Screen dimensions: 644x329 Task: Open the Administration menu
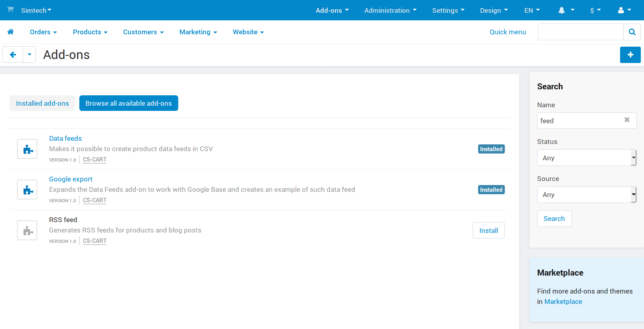[x=390, y=10]
